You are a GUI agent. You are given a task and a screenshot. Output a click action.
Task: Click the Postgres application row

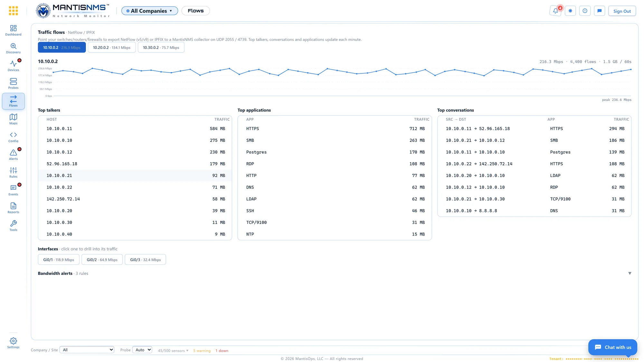[x=335, y=152]
